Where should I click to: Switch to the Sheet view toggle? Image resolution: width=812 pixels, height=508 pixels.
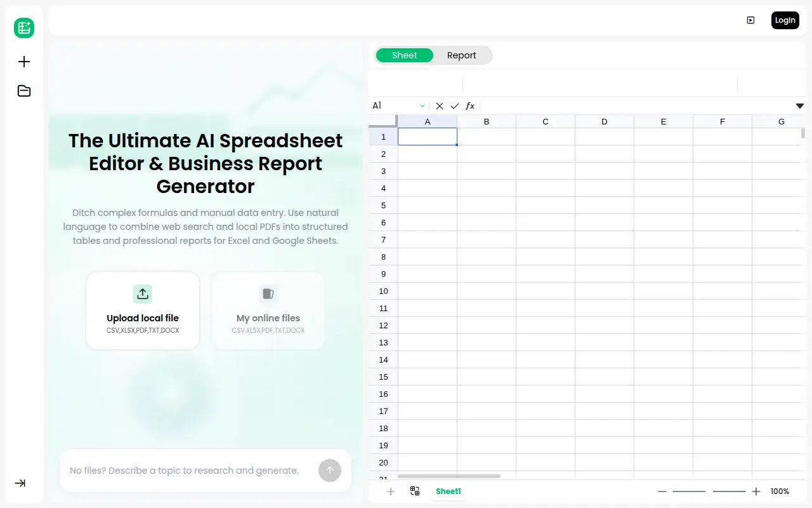405,55
